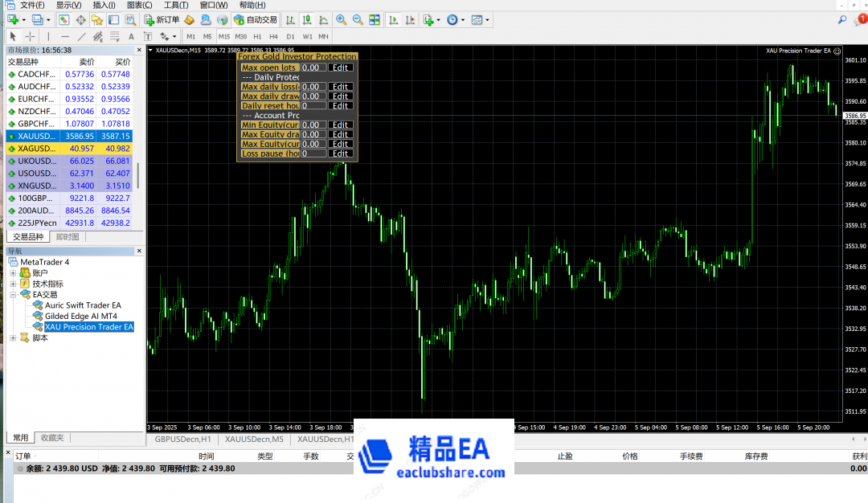Select the H4 timeframe
This screenshot has height=503, width=868.
(273, 36)
